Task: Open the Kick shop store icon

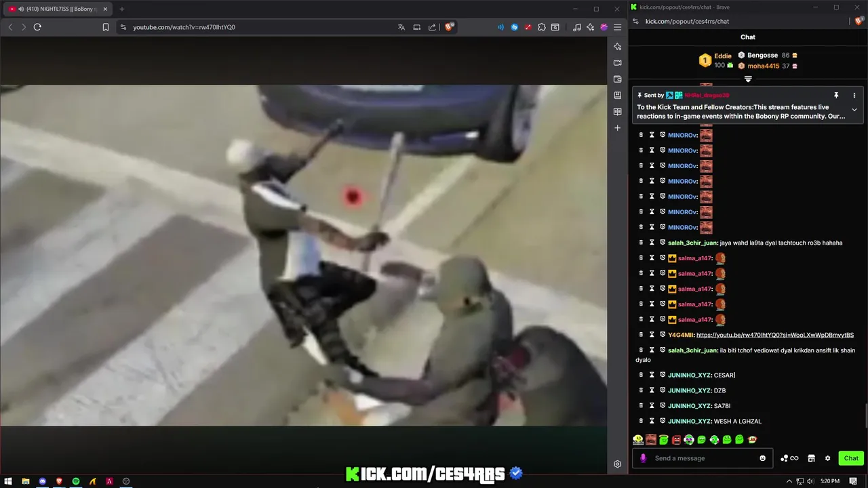Action: pyautogui.click(x=811, y=458)
